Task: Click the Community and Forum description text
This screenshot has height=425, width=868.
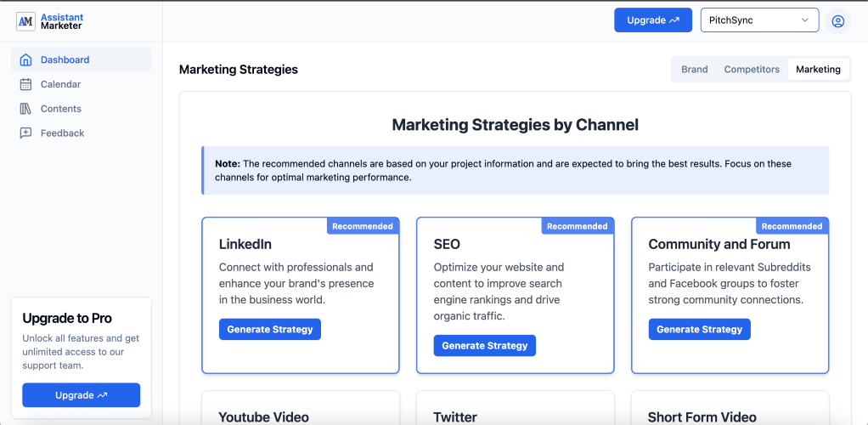Action: 730,284
